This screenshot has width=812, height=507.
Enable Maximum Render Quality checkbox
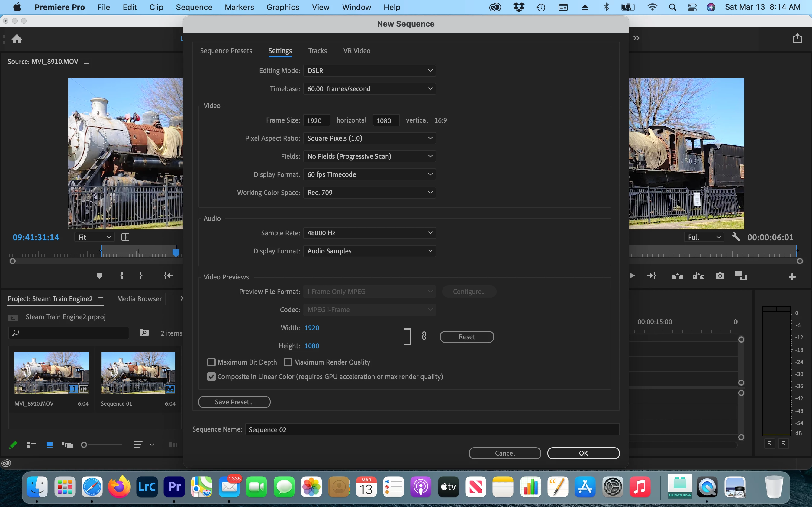click(x=288, y=362)
